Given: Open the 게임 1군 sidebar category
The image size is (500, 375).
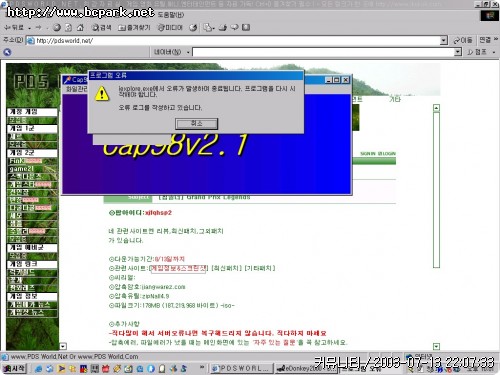Looking at the screenshot, I should [x=32, y=128].
